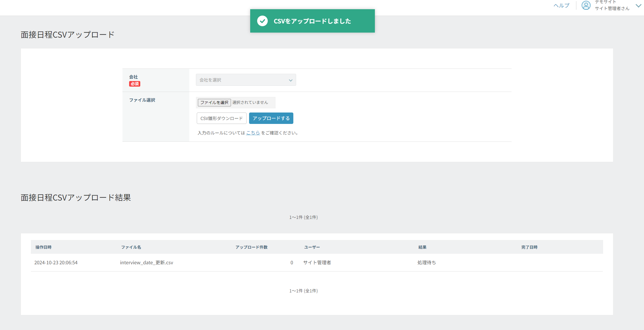Click the アップロード件数 column header
Image resolution: width=644 pixels, height=330 pixels.
tap(251, 247)
